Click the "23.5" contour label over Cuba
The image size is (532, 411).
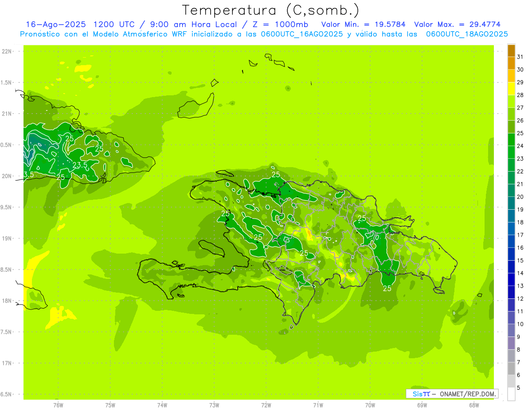tap(80, 165)
